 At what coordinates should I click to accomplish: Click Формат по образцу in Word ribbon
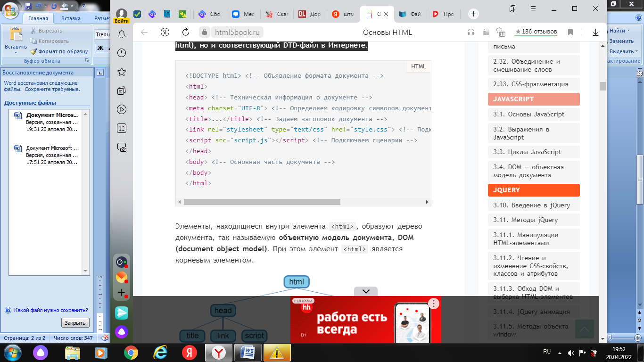(x=59, y=51)
